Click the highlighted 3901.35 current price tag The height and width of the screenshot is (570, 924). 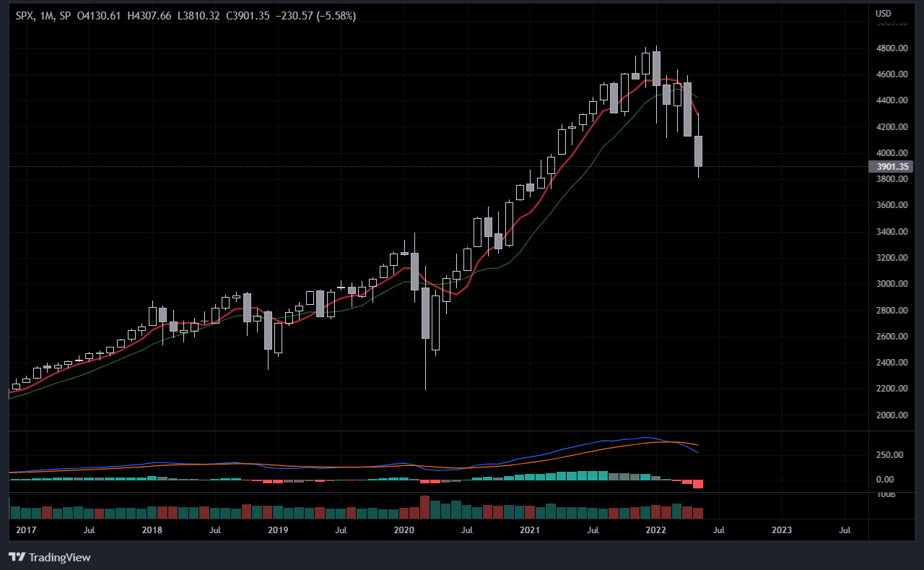click(892, 167)
